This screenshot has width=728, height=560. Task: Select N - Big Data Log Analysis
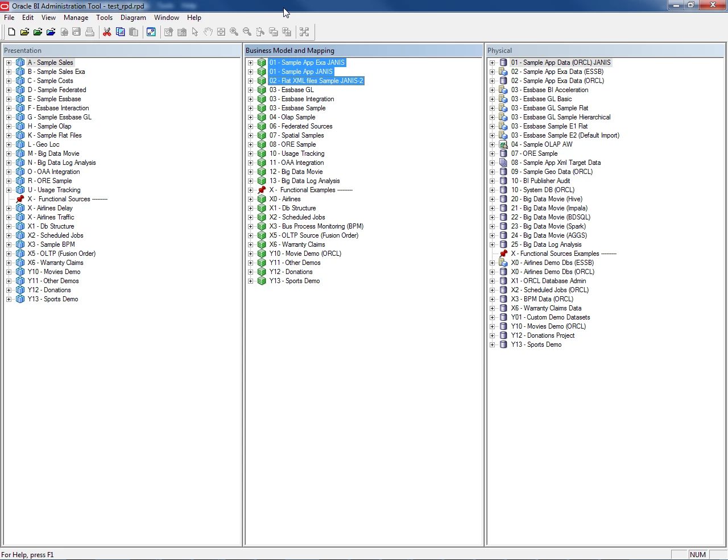[62, 163]
